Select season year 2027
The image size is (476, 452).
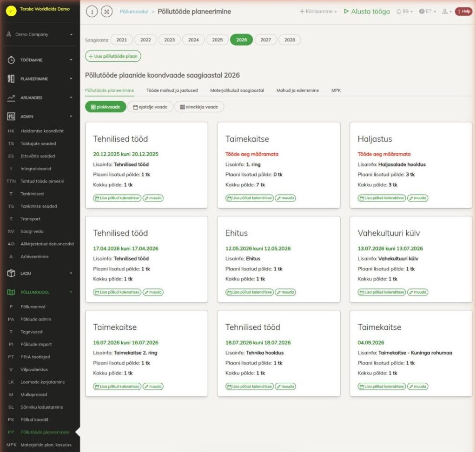point(265,40)
